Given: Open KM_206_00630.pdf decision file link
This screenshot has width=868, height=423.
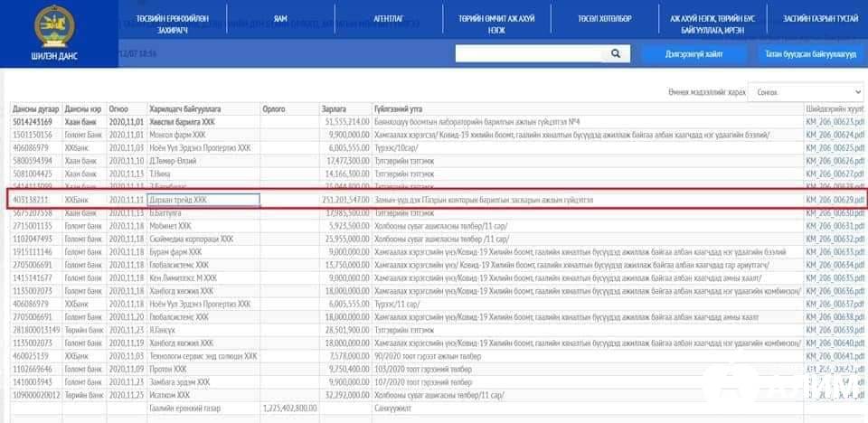Looking at the screenshot, I should point(835,213).
